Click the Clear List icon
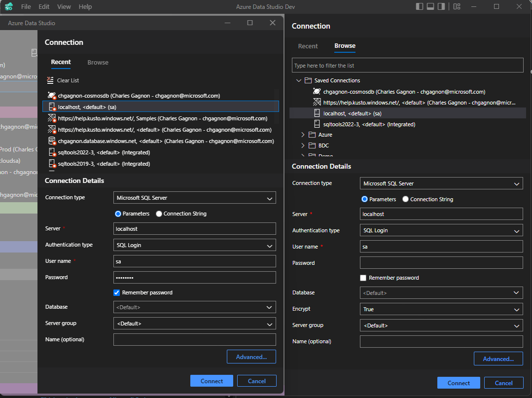The image size is (532, 398). pyautogui.click(x=49, y=80)
